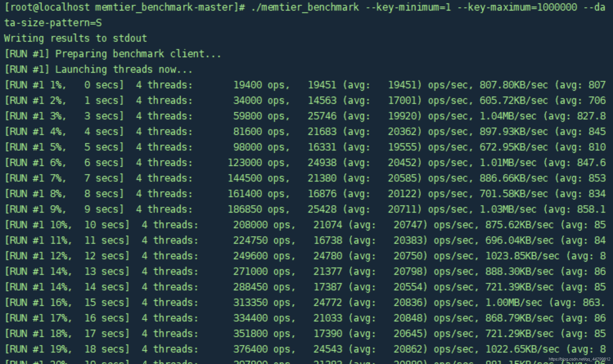
Task: Click the "[RUN #1 12%," progress label
Action: point(38,256)
